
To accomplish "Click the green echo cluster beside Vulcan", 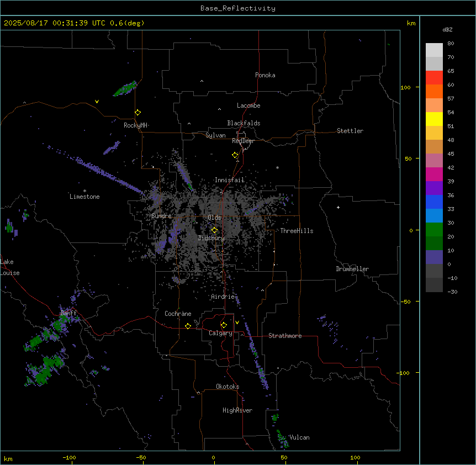I will [x=282, y=439].
